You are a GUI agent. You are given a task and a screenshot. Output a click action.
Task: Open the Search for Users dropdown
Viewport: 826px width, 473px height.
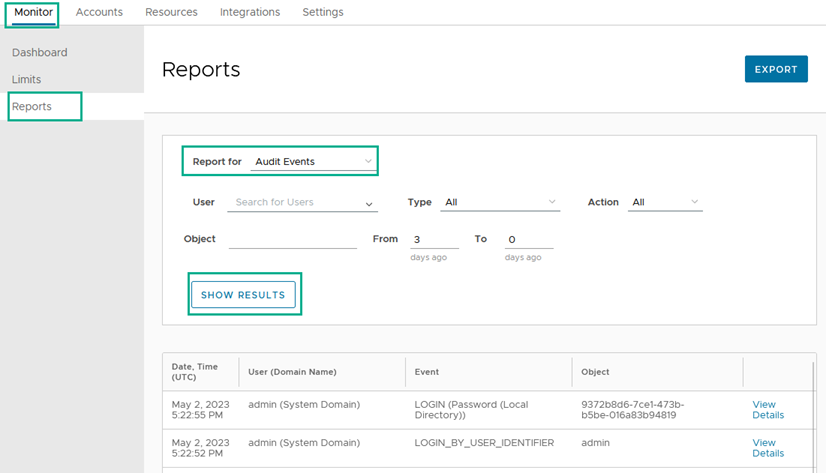coord(302,202)
